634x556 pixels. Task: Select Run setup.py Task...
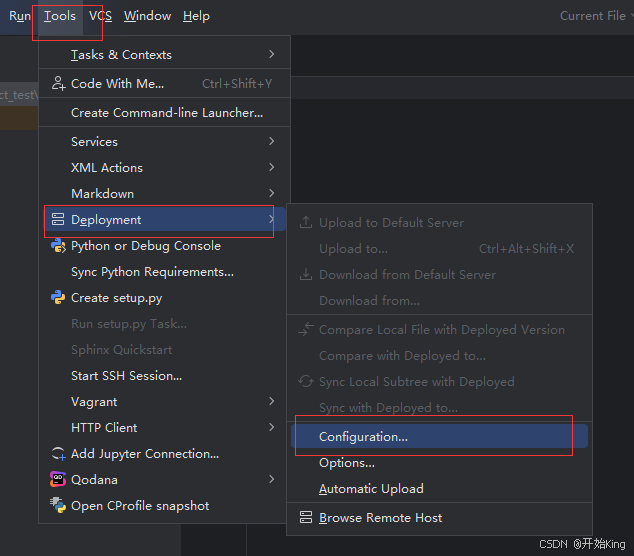(x=129, y=323)
